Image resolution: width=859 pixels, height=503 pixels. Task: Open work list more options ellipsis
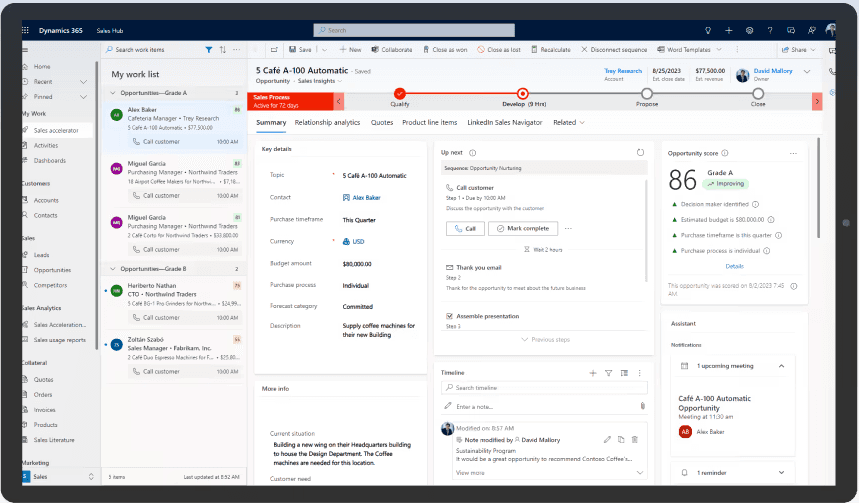(x=237, y=50)
